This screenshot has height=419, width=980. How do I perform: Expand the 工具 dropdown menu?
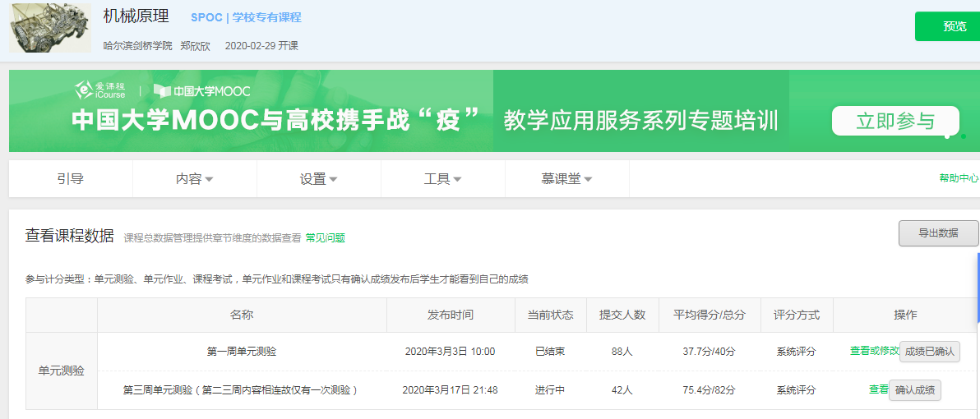pos(442,179)
